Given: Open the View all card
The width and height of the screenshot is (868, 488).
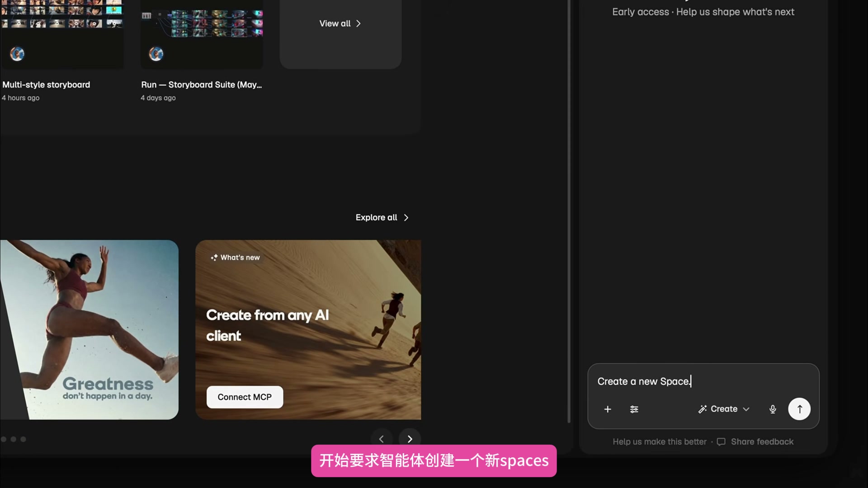Looking at the screenshot, I should [x=340, y=34].
